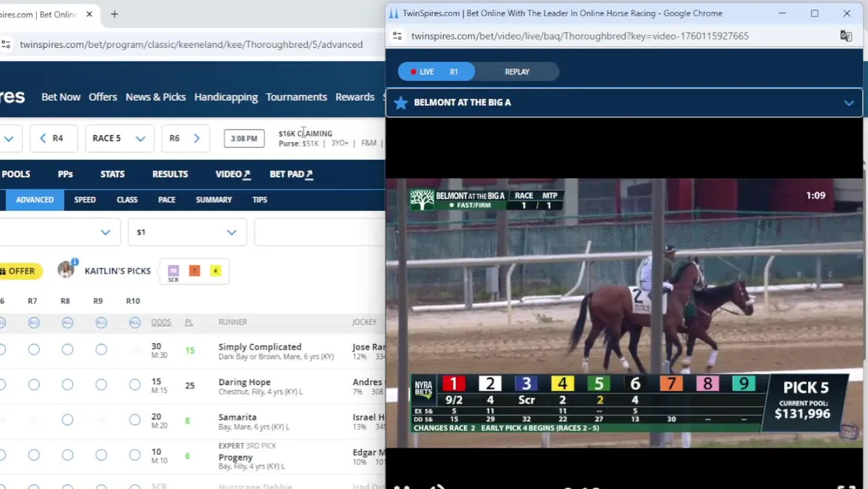This screenshot has height=489, width=868.
Task: Select the ADVANCED sub-tab
Action: click(x=35, y=200)
